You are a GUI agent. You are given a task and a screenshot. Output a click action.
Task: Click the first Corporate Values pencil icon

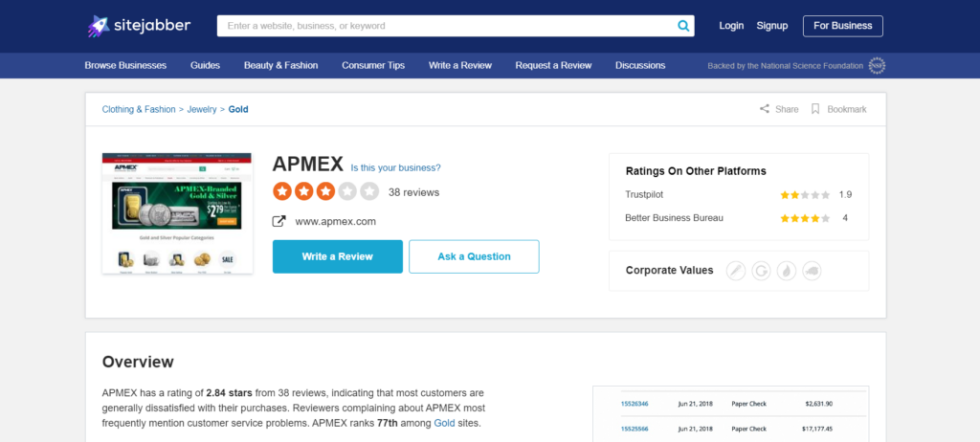pos(736,271)
